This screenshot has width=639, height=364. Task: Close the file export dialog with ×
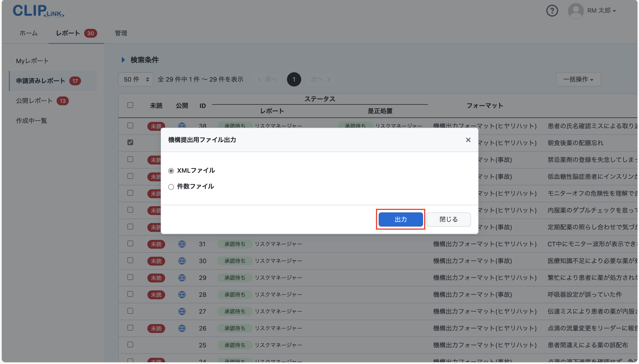point(468,140)
